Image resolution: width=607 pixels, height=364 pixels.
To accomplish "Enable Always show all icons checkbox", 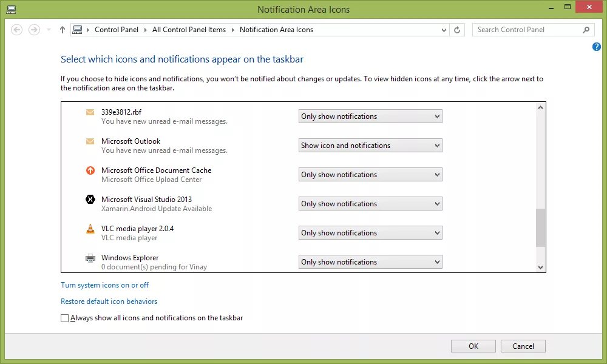I will 65,318.
